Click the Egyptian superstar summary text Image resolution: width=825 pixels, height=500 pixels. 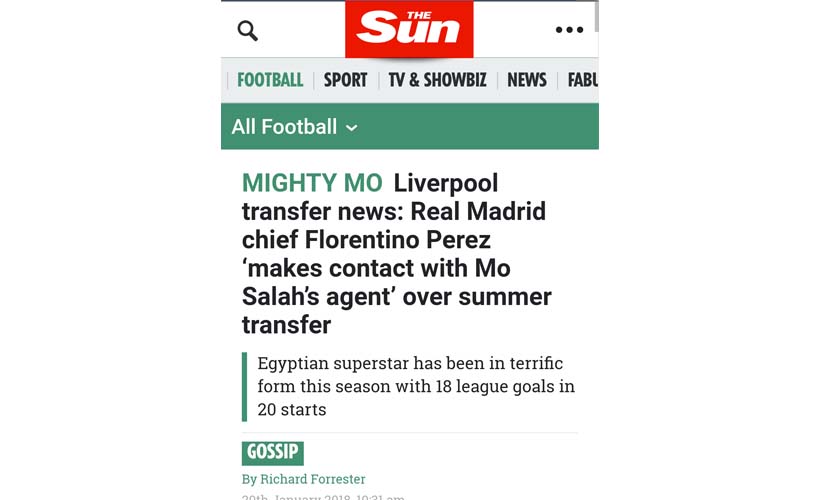(x=416, y=386)
